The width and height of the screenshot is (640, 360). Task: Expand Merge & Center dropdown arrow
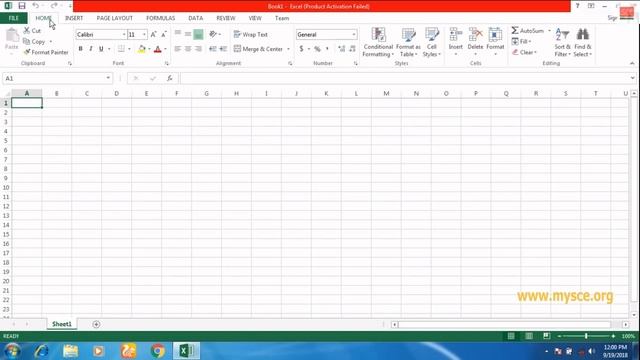pos(288,49)
